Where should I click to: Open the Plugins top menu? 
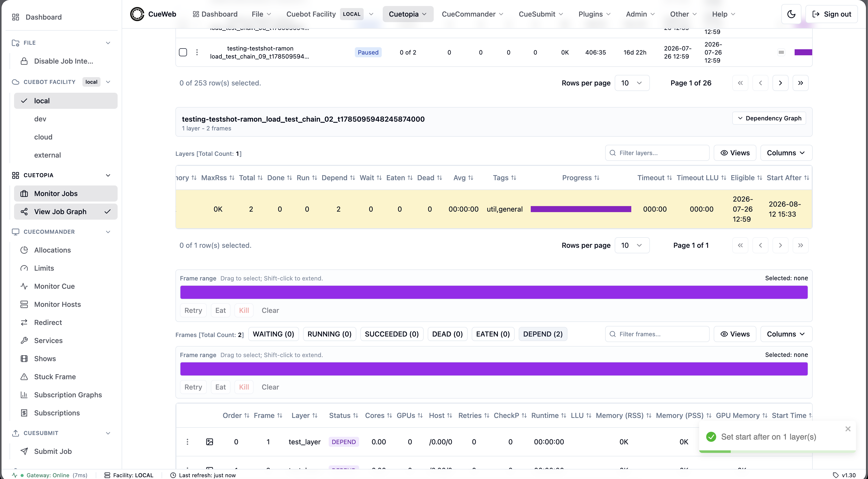click(594, 14)
